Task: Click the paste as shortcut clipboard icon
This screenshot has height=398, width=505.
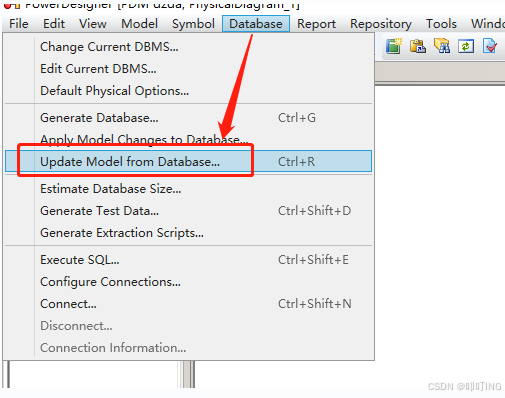Action: (418, 46)
